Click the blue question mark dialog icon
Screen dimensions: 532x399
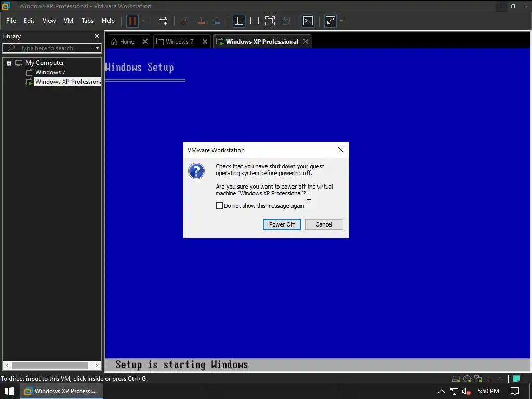[x=196, y=171]
